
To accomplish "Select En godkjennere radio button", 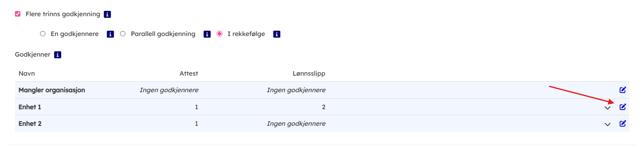I will pos(43,34).
